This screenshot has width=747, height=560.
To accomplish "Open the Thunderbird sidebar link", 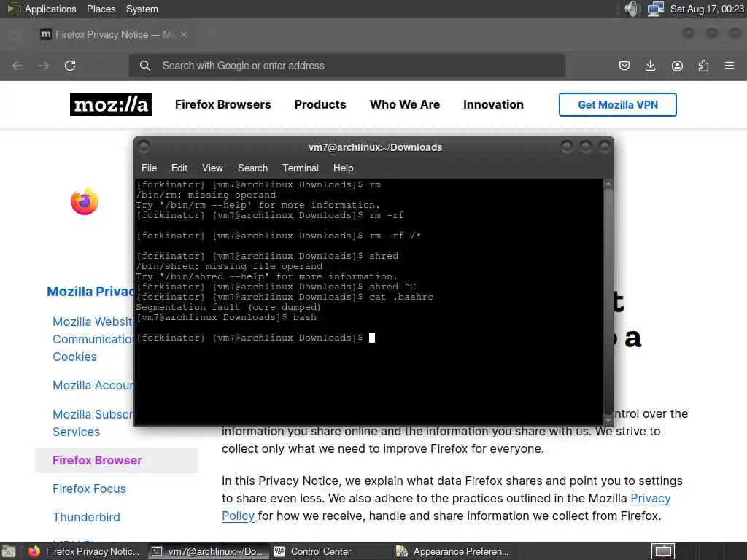I will pyautogui.click(x=86, y=517).
